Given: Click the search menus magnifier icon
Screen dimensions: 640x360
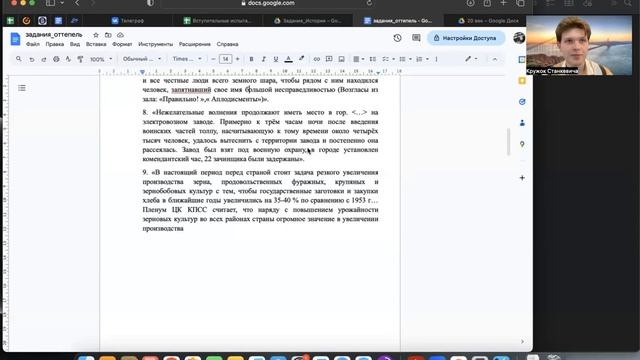Looking at the screenshot, I should click(x=19, y=59).
